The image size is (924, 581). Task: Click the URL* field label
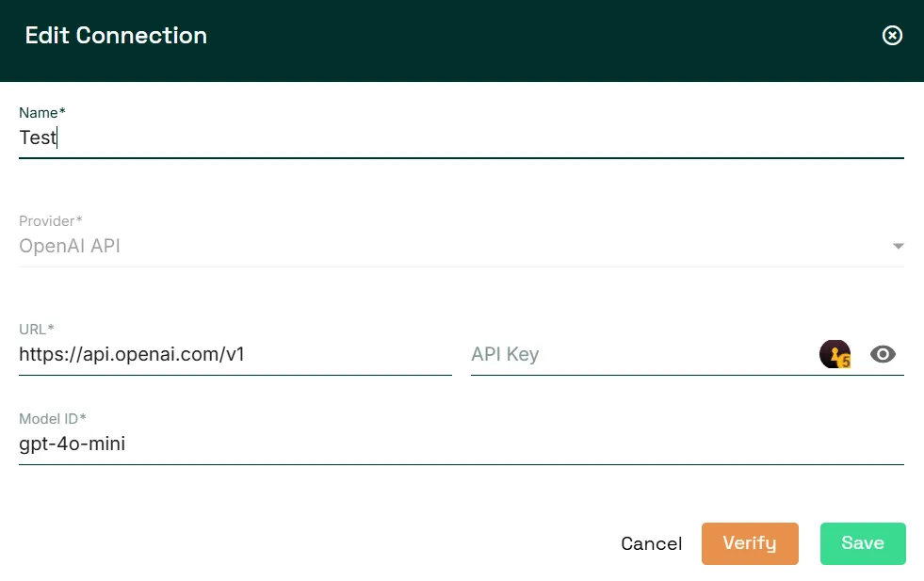click(x=36, y=329)
